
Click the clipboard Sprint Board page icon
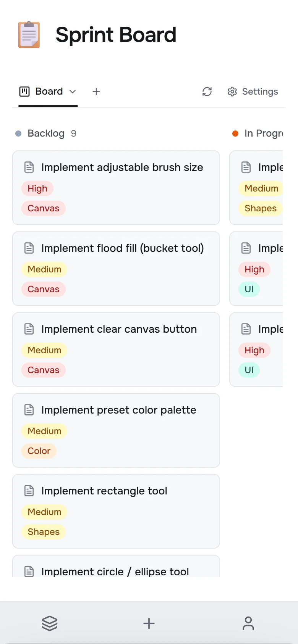[29, 35]
